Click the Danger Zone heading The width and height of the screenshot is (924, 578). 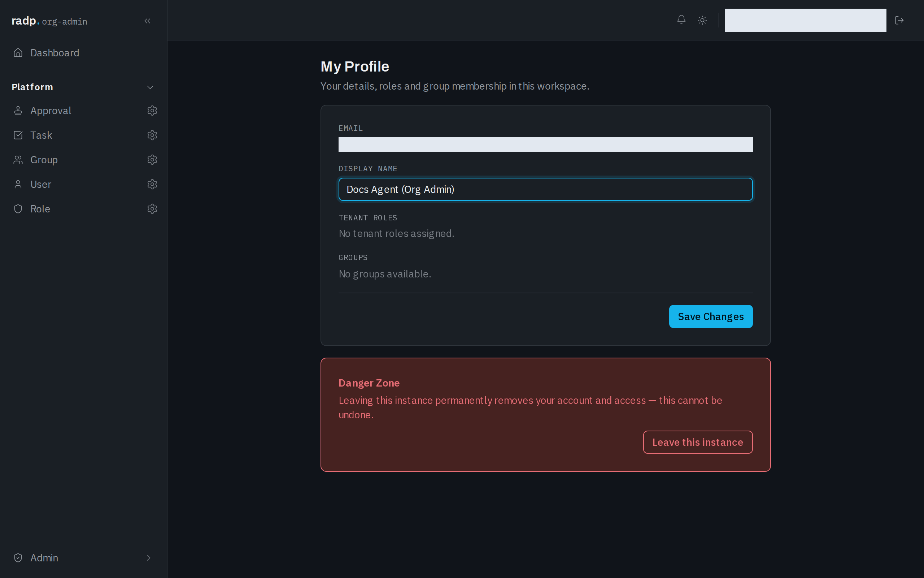(x=369, y=383)
